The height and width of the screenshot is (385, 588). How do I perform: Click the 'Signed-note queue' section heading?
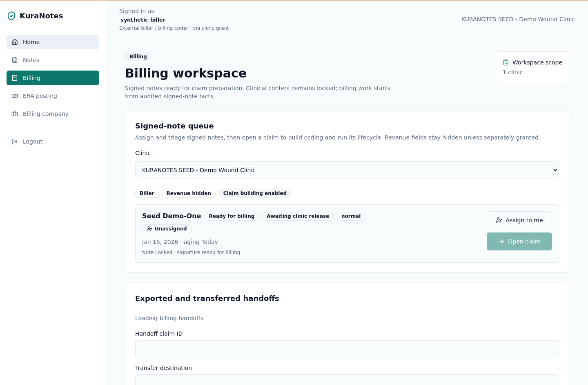[x=174, y=126]
